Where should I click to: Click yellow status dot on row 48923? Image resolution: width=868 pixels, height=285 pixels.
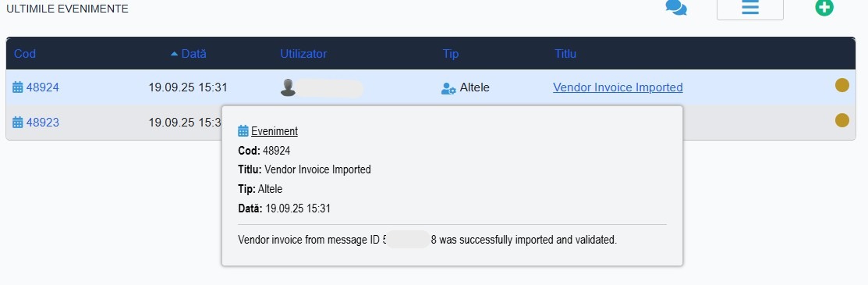coord(842,120)
